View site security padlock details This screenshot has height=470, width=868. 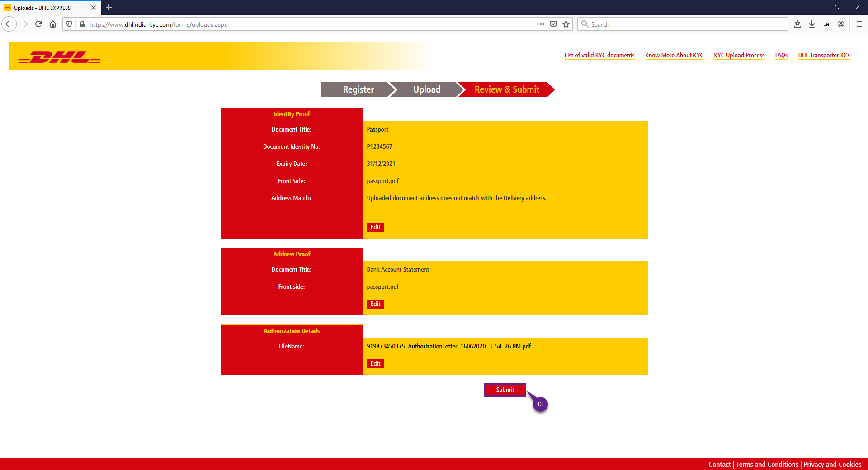pos(82,24)
